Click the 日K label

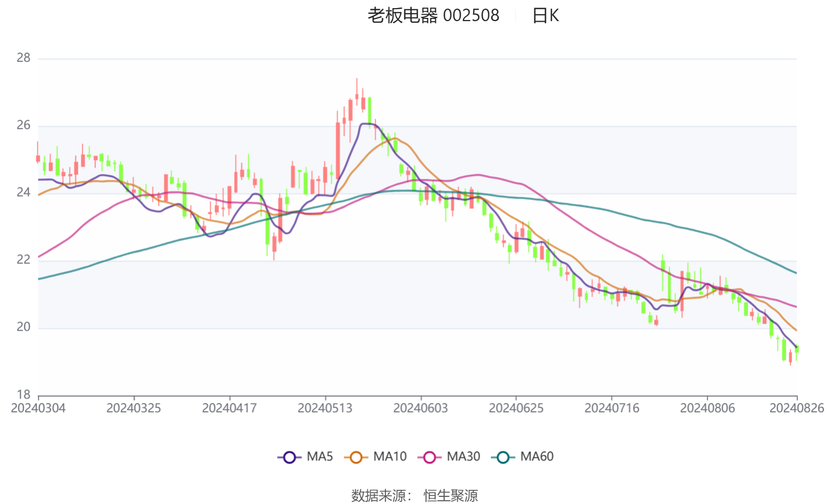pyautogui.click(x=545, y=15)
